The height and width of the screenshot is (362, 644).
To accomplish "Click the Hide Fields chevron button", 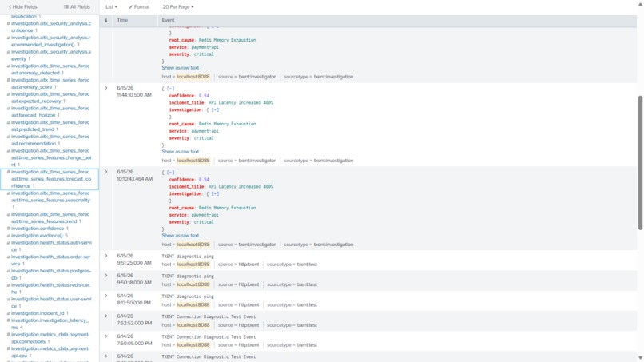I will pos(23,7).
